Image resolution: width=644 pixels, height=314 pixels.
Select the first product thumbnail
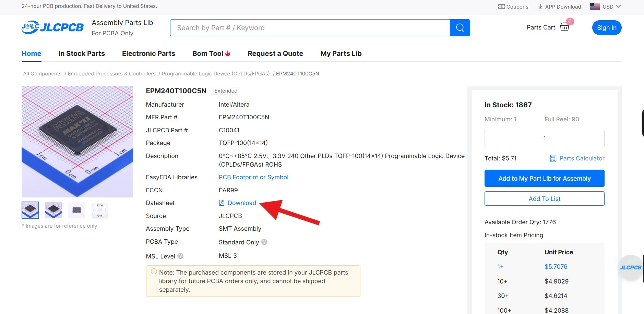click(x=30, y=210)
